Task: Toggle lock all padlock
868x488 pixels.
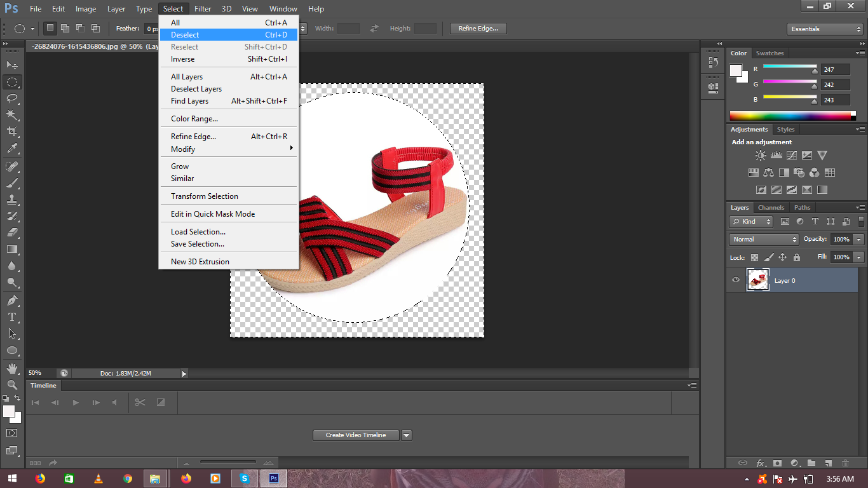Action: 796,257
